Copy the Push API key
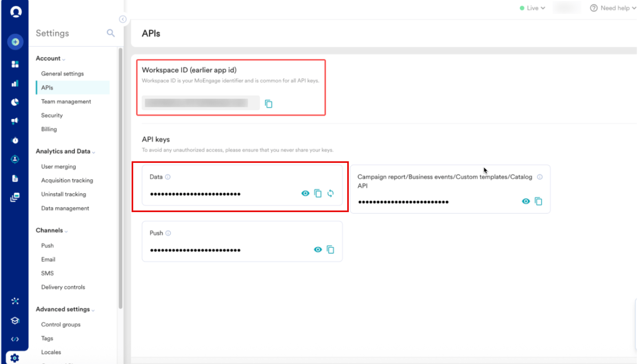 330,250
